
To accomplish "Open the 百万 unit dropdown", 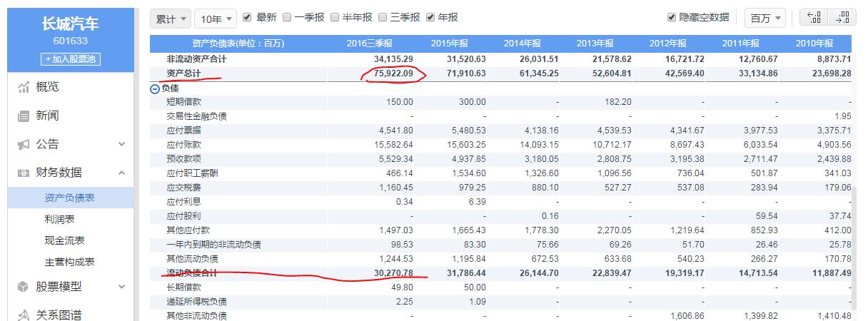I will coord(765,18).
